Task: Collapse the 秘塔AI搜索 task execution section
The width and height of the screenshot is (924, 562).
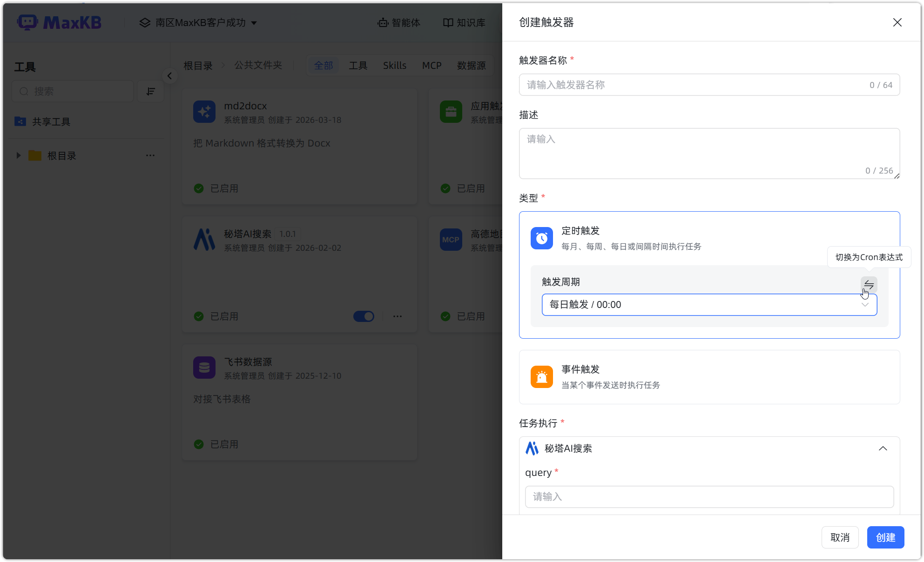Action: point(883,448)
